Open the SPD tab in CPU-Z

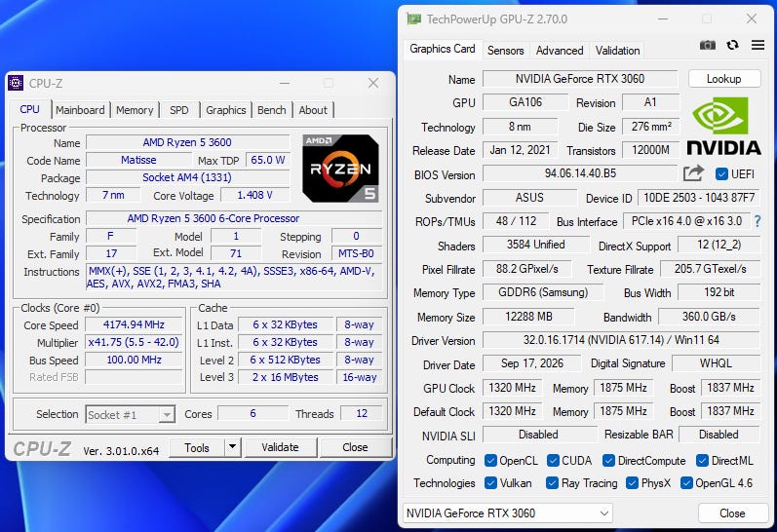(x=178, y=110)
